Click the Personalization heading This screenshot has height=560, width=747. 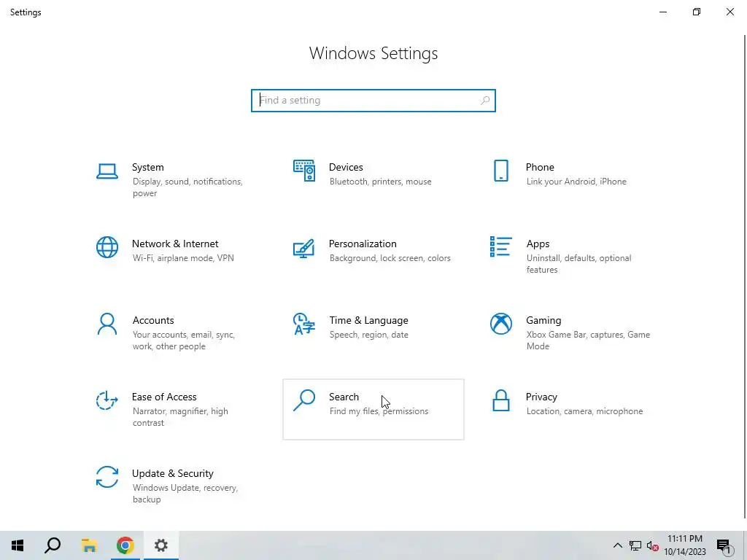(x=363, y=244)
